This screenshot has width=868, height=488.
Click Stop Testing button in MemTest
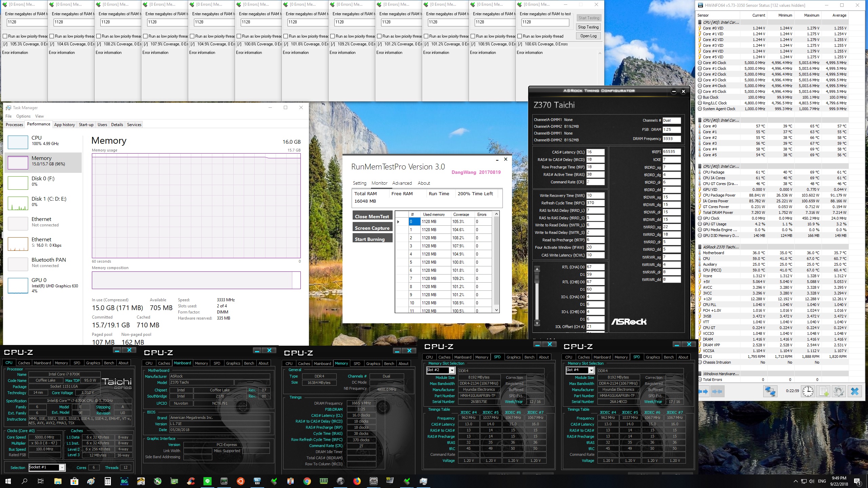click(588, 27)
